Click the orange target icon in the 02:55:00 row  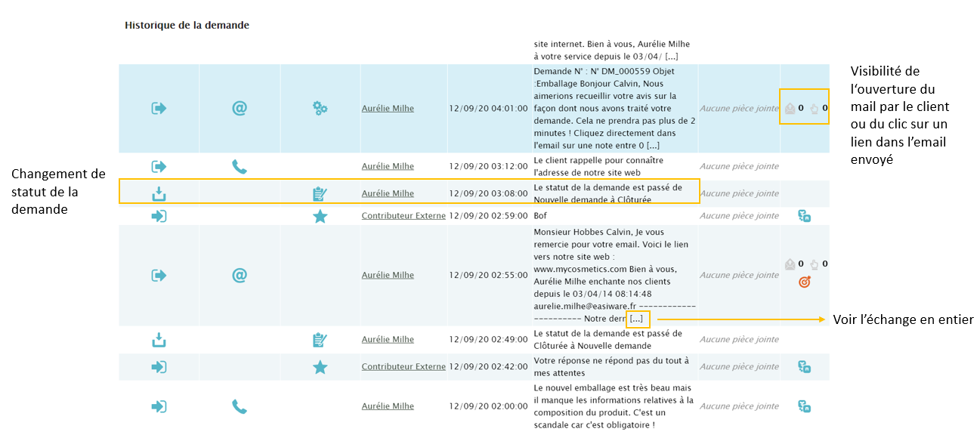[805, 282]
